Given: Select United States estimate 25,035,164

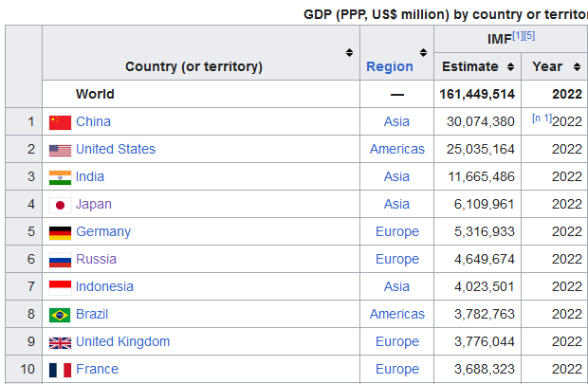Looking at the screenshot, I should click(x=481, y=149).
